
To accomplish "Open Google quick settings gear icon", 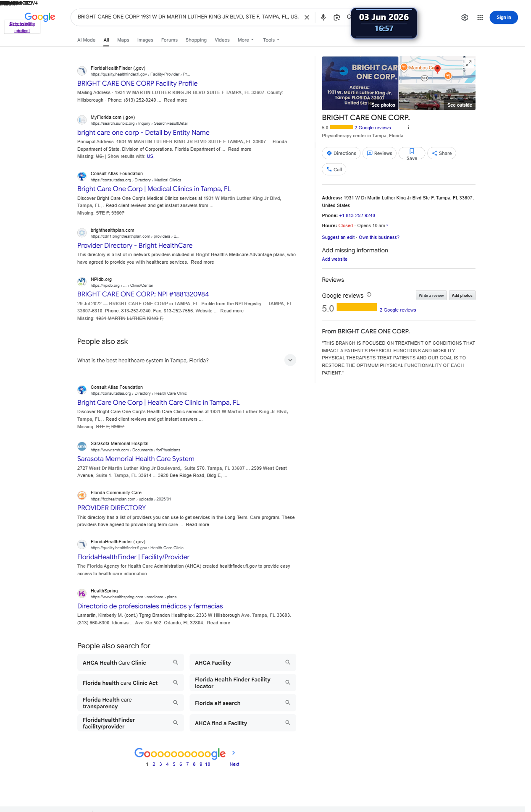I will (x=465, y=17).
